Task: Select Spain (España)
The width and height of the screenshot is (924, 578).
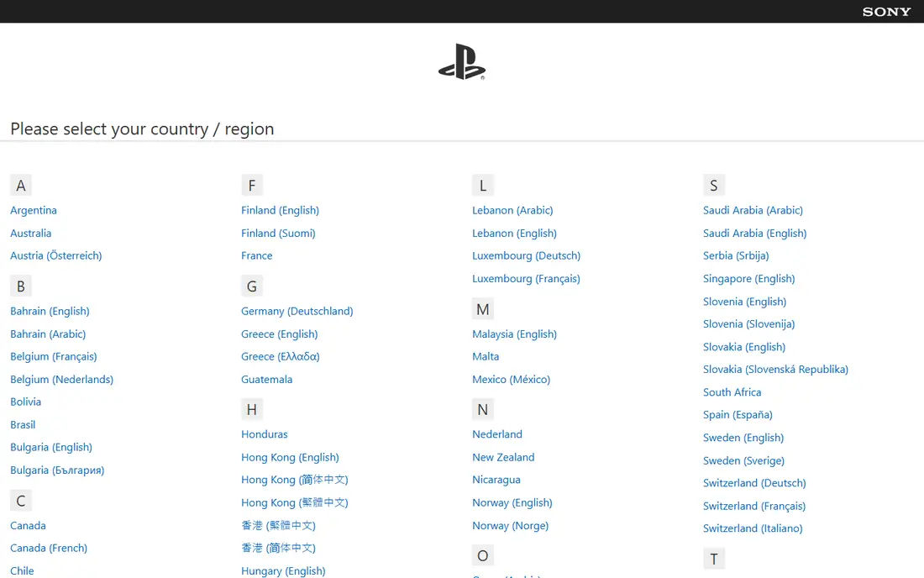Action: pyautogui.click(x=738, y=415)
